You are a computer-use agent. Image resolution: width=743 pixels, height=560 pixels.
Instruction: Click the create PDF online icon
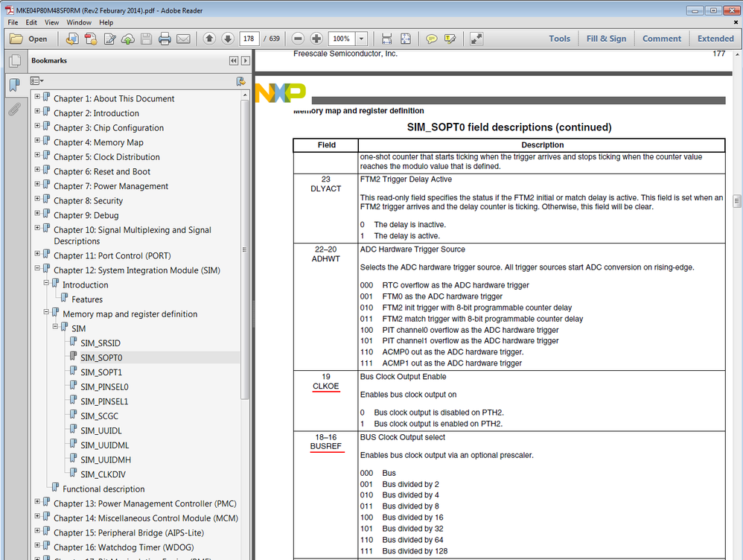tap(72, 39)
